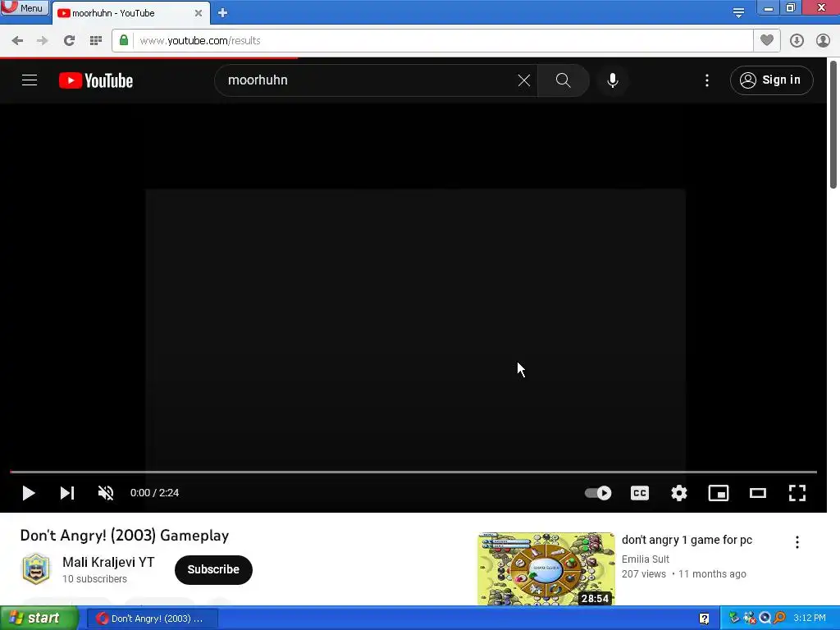Open the Opera Menu button
Image resolution: width=840 pixels, height=630 pixels.
(x=25, y=7)
